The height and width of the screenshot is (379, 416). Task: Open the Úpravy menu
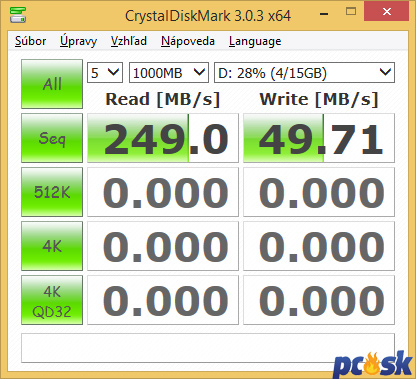78,41
